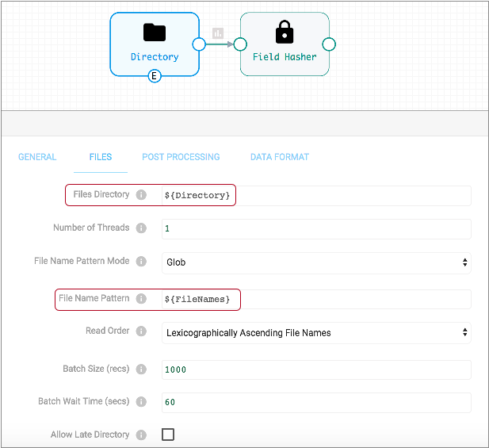This screenshot has width=489, height=448.
Task: Open the Post Processing tab
Action: 181,157
